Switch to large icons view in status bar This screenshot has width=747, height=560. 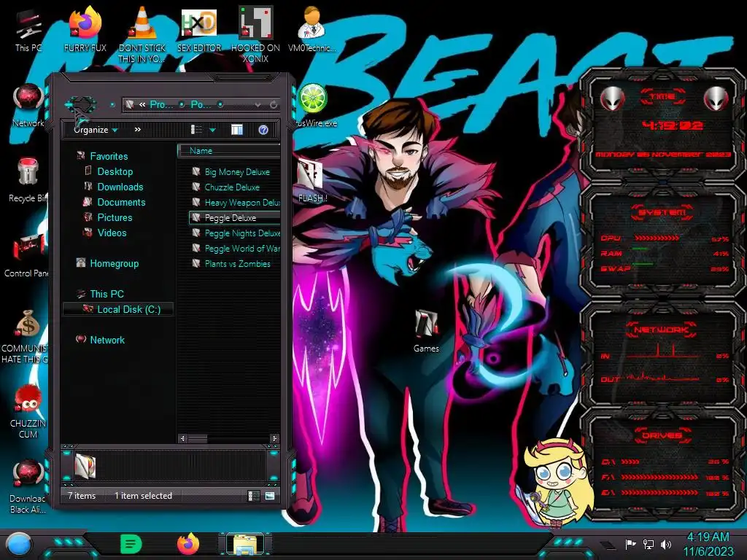point(270,496)
